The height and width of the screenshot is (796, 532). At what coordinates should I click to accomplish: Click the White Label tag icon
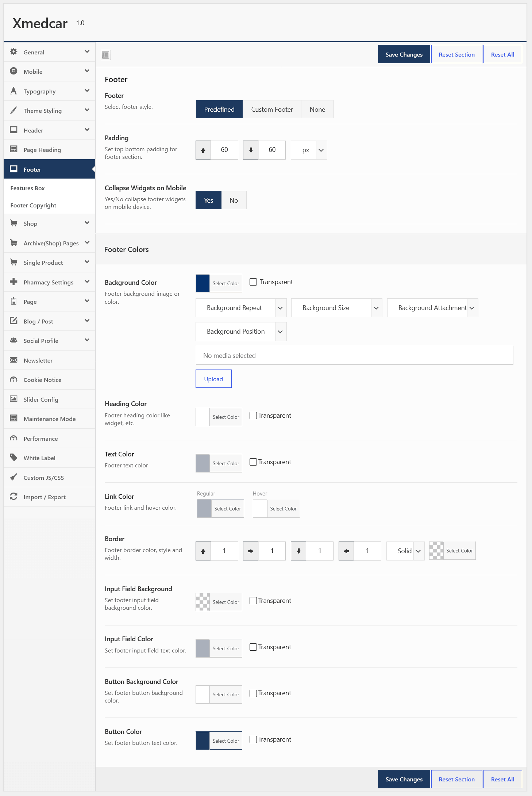[x=14, y=458]
